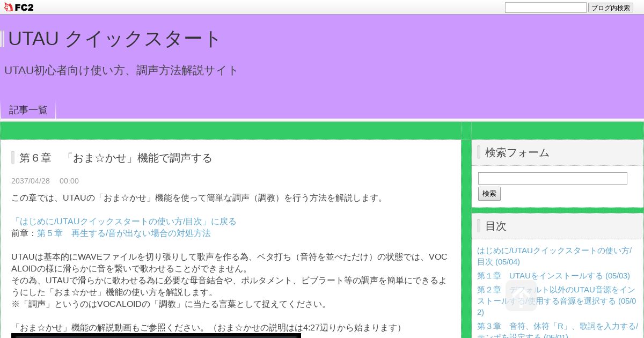Screen dimensions: 644x338
Task: Click the post date 2037/04/28 00:00
Action: pos(45,181)
